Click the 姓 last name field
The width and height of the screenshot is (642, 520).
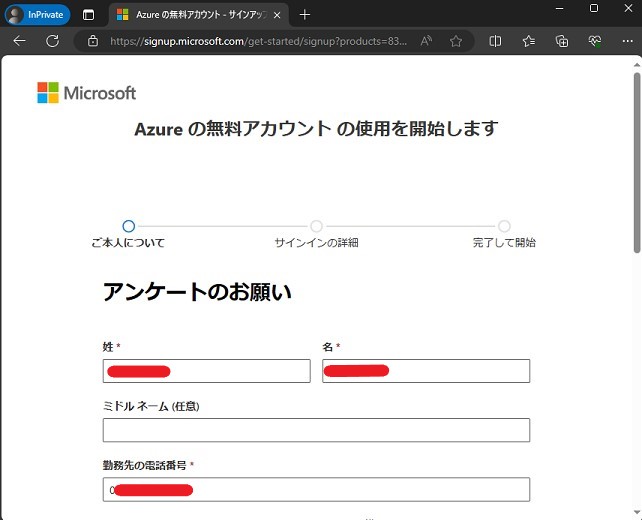click(x=207, y=371)
